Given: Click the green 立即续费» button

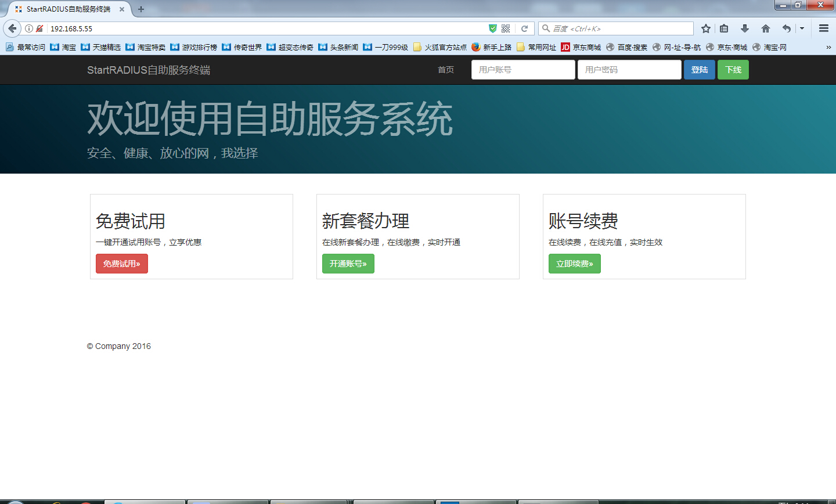Looking at the screenshot, I should coord(574,264).
